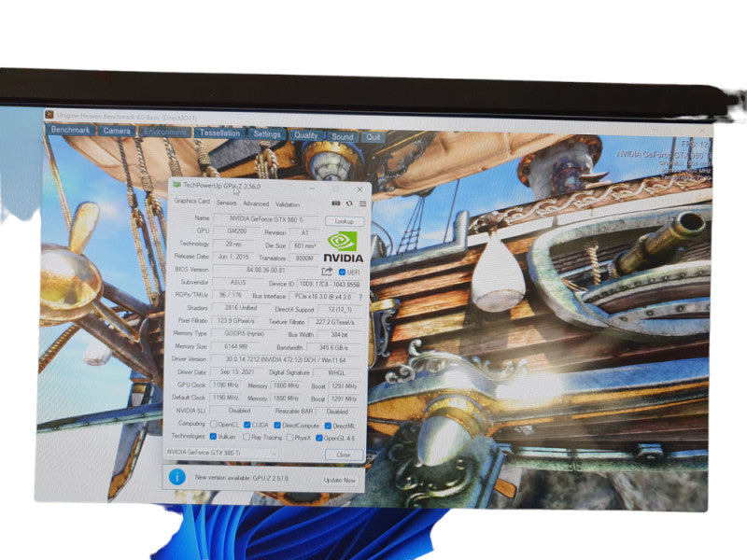Click the Transistors value 8000M
This screenshot has height=560, width=747.
[x=304, y=259]
